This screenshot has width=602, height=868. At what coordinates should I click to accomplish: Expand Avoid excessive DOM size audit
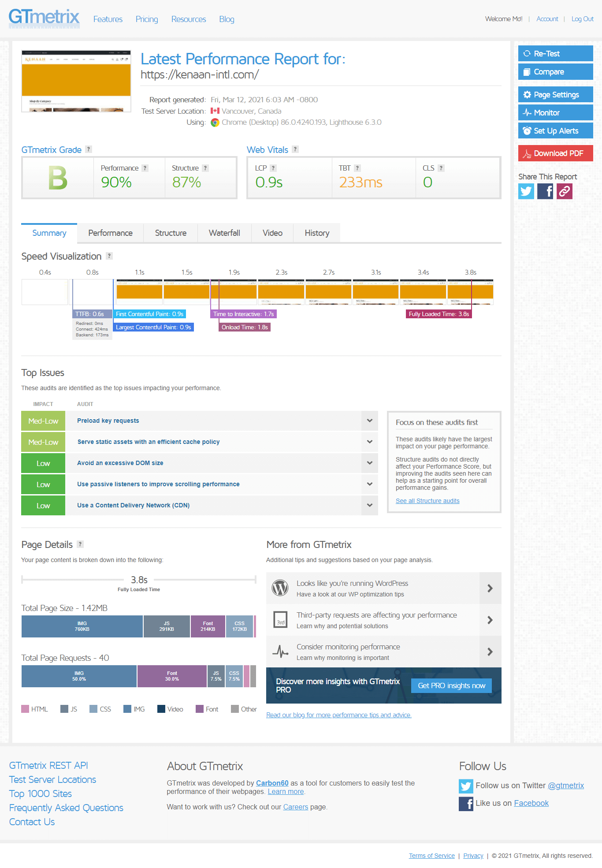(x=370, y=463)
